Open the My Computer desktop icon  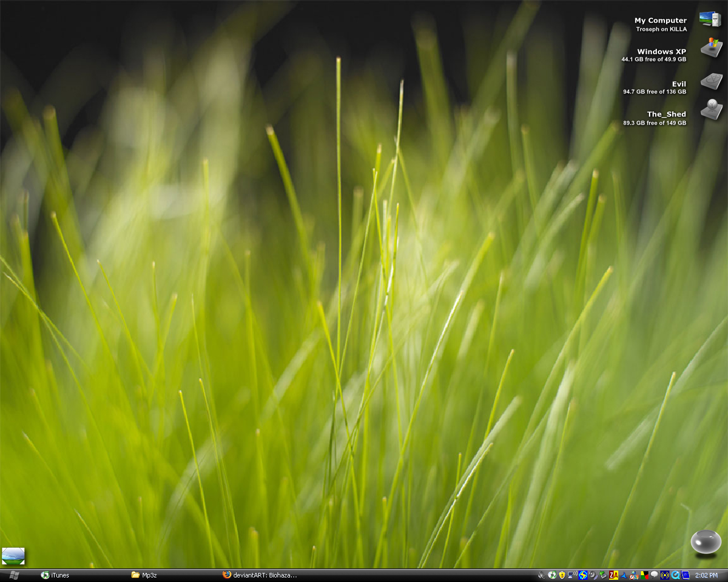pos(710,19)
